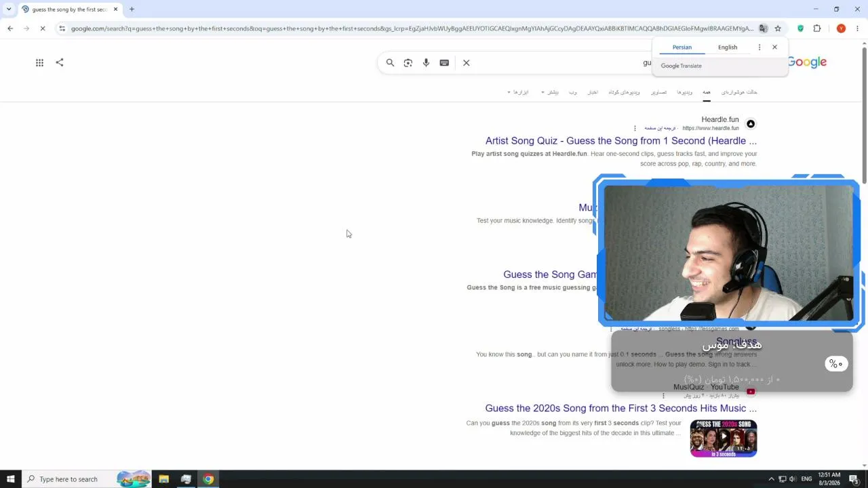The width and height of the screenshot is (868, 488).
Task: Switch to the Web tab (وب)
Action: pos(573,92)
